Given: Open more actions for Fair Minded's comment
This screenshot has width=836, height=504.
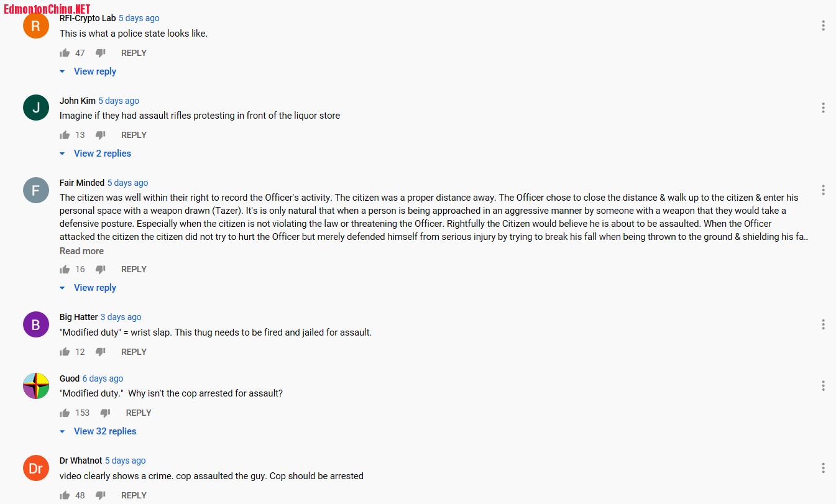Looking at the screenshot, I should (823, 190).
